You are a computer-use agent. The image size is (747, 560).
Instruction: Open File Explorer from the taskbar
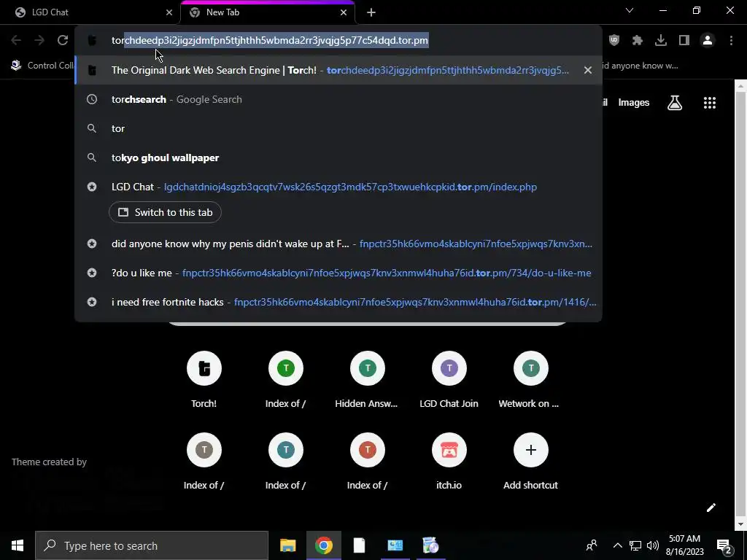[287, 545]
